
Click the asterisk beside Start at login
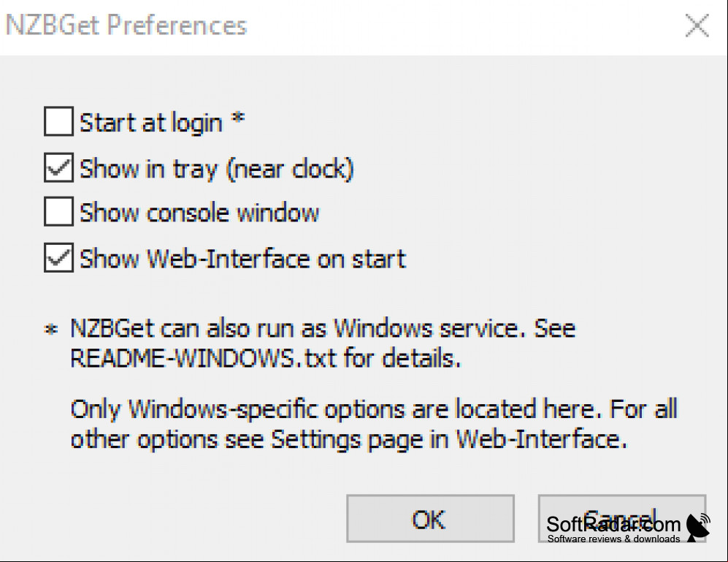coord(238,118)
